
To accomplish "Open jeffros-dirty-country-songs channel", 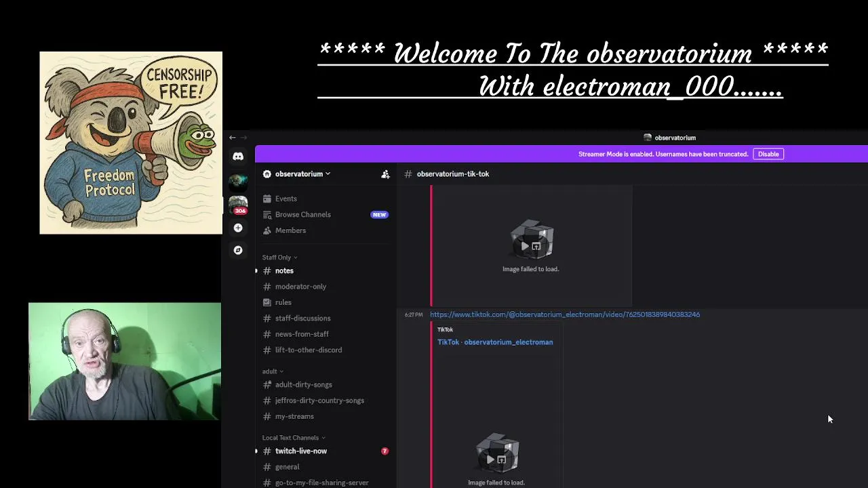I will 325,401.
